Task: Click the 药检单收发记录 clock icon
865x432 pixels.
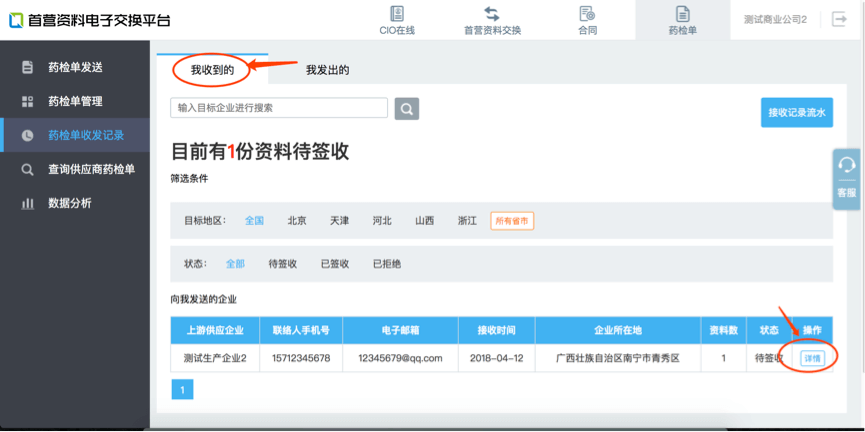Action: 27,136
